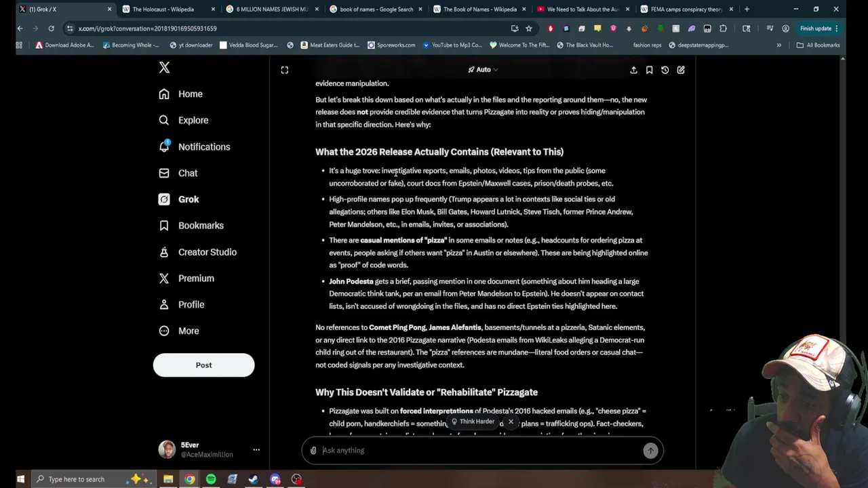Click the share conversation icon
The width and height of the screenshot is (868, 488).
[x=633, y=70]
